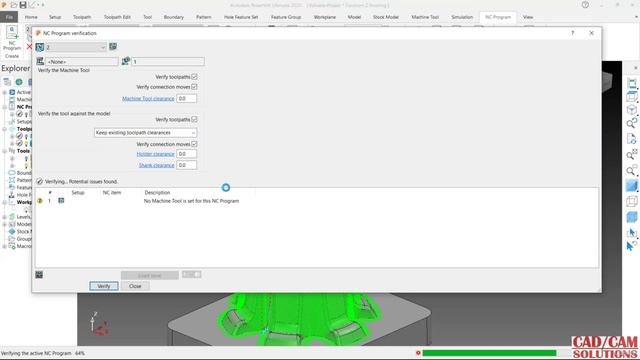
Task: Switch to the View ribbon tab
Action: (528, 17)
